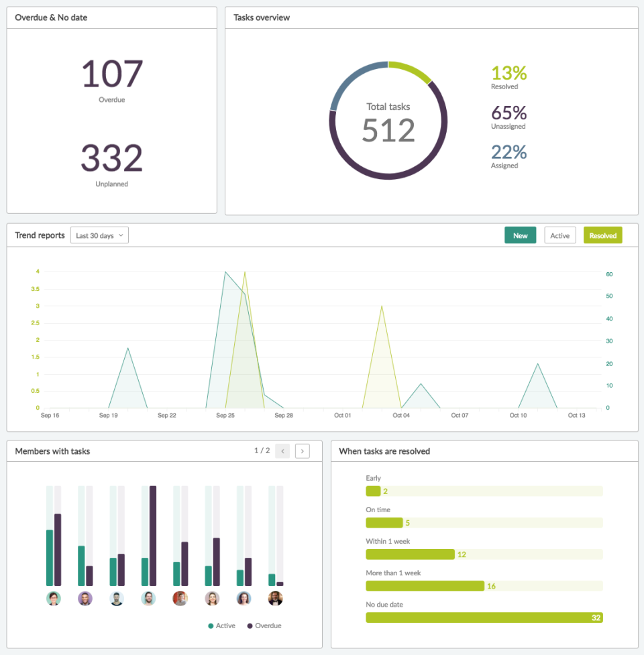Go to previous Members with tasks page
The height and width of the screenshot is (655, 644).
[x=282, y=451]
